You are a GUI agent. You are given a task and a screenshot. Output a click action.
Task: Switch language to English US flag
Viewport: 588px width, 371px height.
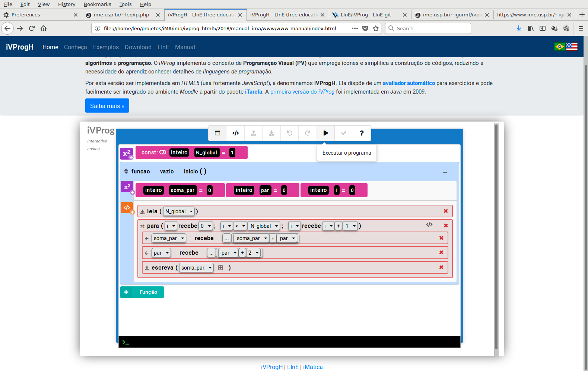[572, 47]
